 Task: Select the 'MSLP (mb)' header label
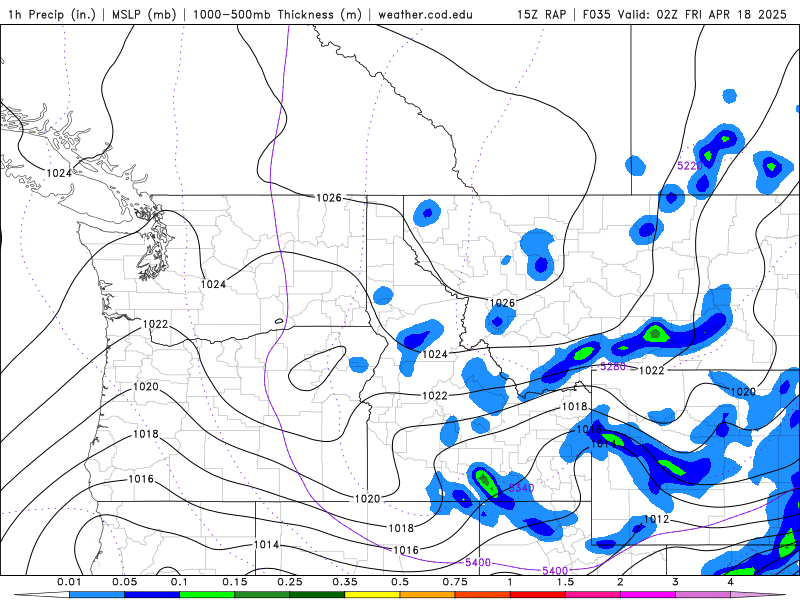144,14
